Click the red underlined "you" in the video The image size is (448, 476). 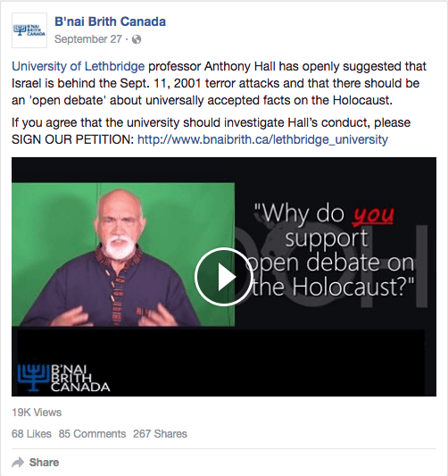tap(373, 214)
